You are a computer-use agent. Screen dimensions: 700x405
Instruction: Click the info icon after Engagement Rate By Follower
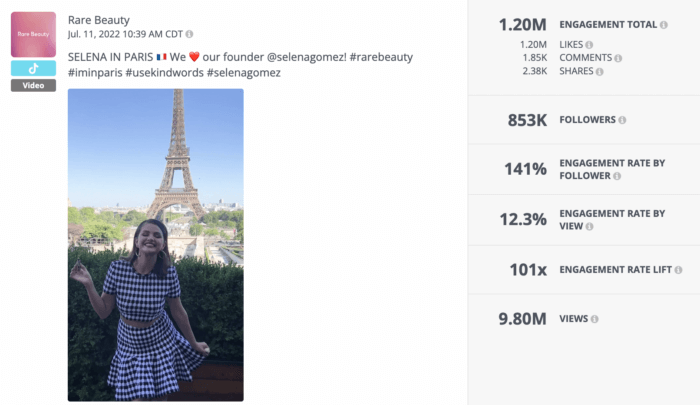click(619, 176)
